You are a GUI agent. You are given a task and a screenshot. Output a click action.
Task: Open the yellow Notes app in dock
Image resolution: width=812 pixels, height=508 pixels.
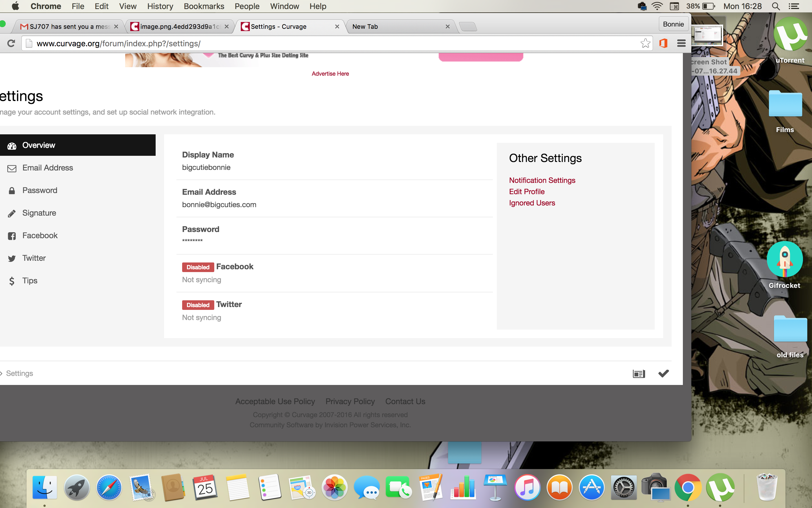point(238,487)
